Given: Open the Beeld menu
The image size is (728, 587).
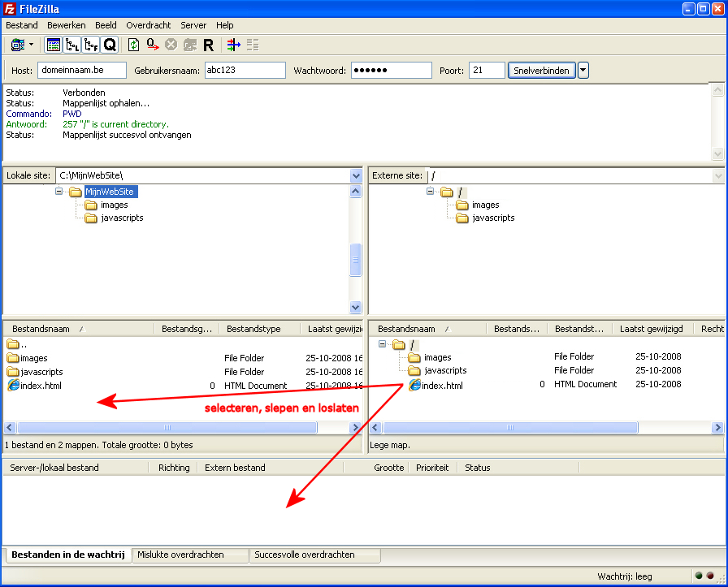Looking at the screenshot, I should tap(106, 25).
